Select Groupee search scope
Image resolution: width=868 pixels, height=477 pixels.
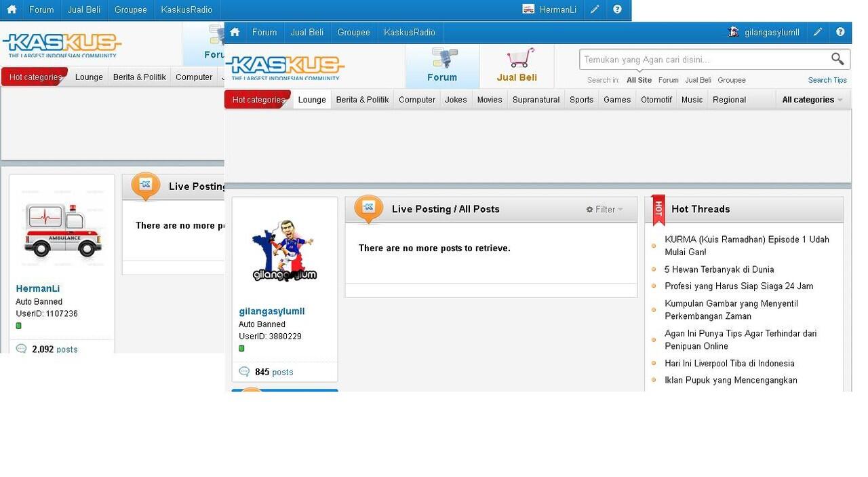point(732,80)
